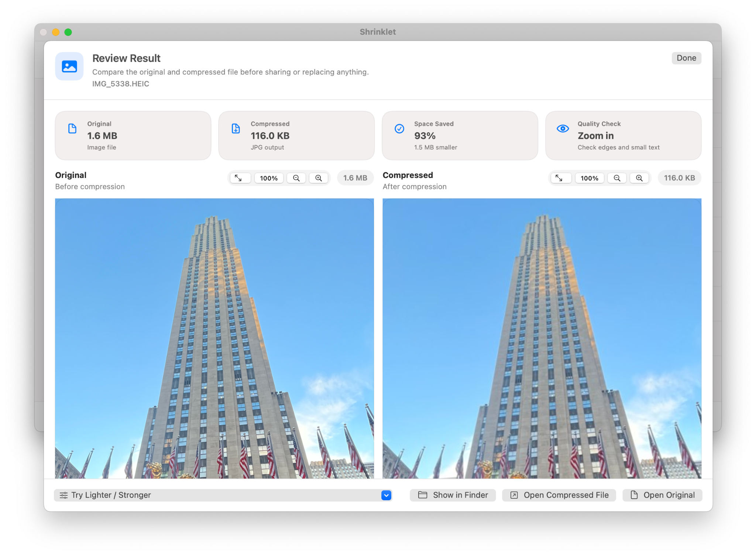Click the Review Result image icon
756x557 pixels.
(x=69, y=66)
